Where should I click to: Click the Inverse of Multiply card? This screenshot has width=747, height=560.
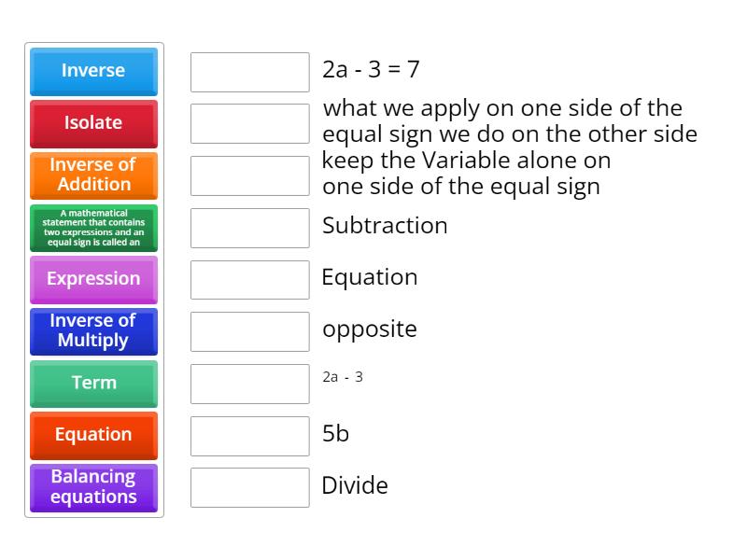pos(93,331)
